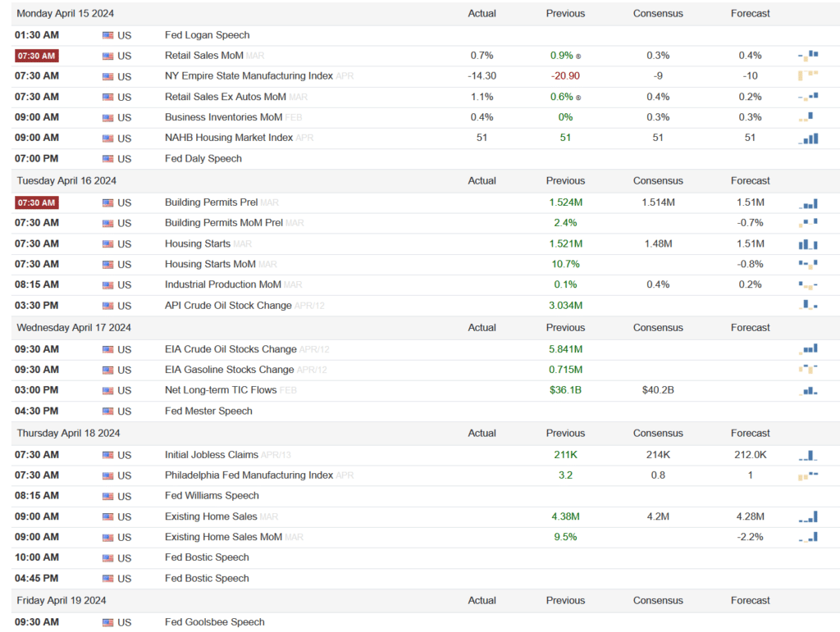
Task: Open the Fed Mester Speech event
Action: click(x=208, y=411)
